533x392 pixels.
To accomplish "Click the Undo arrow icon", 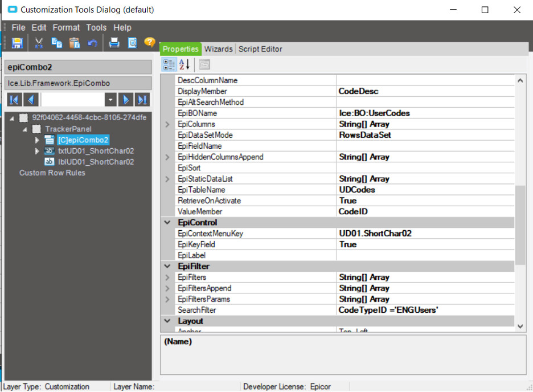I will (x=92, y=43).
